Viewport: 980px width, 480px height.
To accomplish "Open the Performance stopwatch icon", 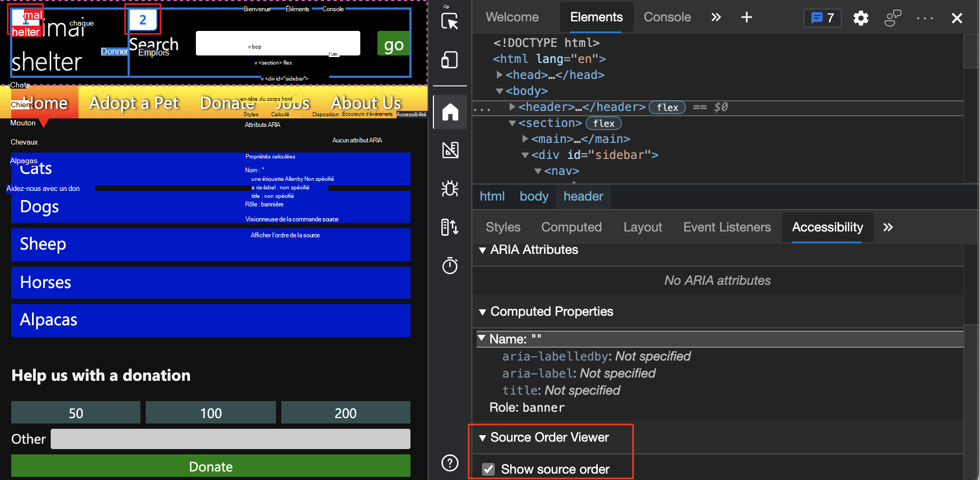I will 450,265.
